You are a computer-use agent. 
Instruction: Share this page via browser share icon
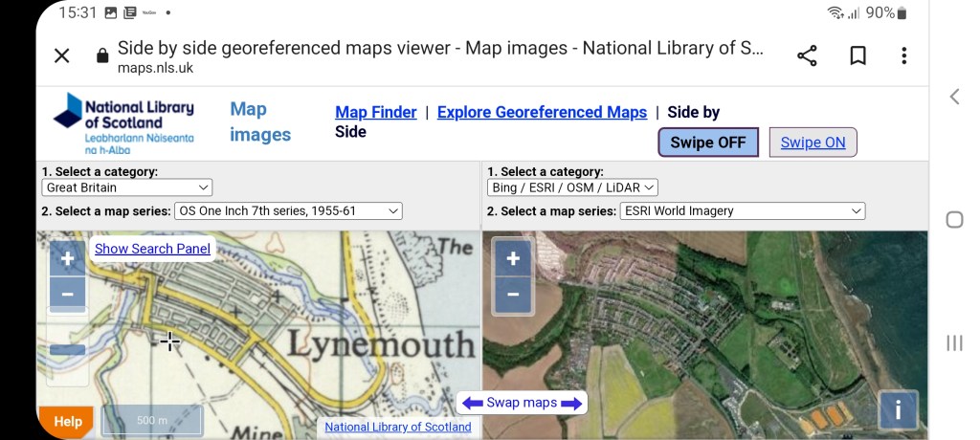click(x=807, y=55)
